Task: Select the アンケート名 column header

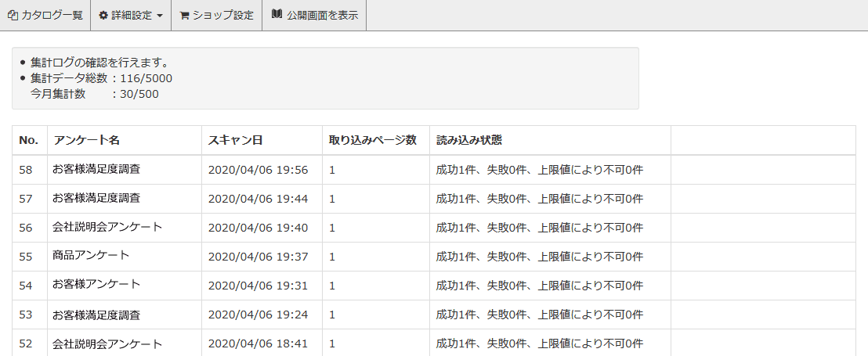Action: pyautogui.click(x=86, y=140)
